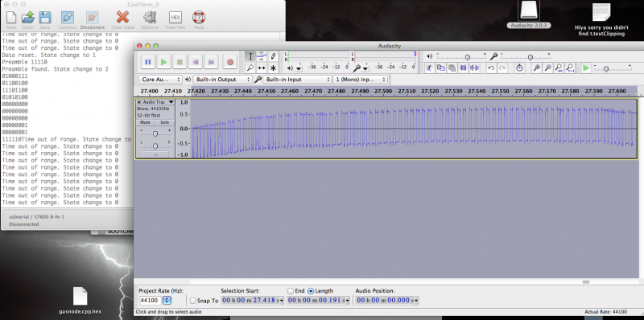Open output meter speaker dropdown arrow

(x=299, y=68)
